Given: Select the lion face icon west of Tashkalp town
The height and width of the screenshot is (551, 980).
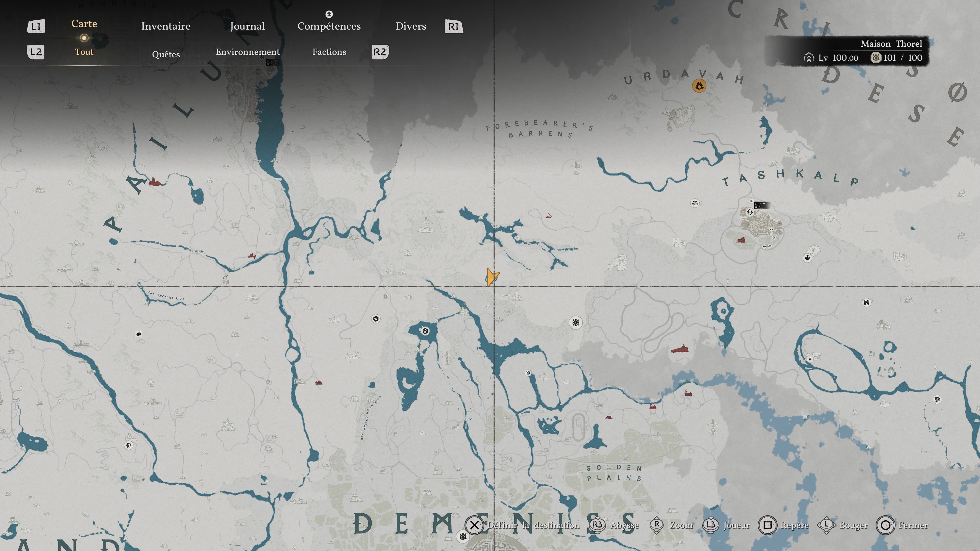Looking at the screenshot, I should point(695,203).
